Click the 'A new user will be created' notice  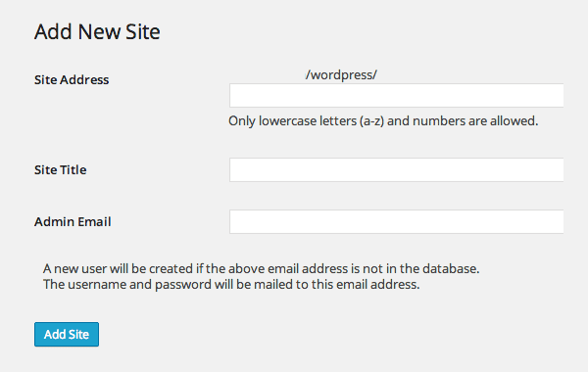point(261,268)
